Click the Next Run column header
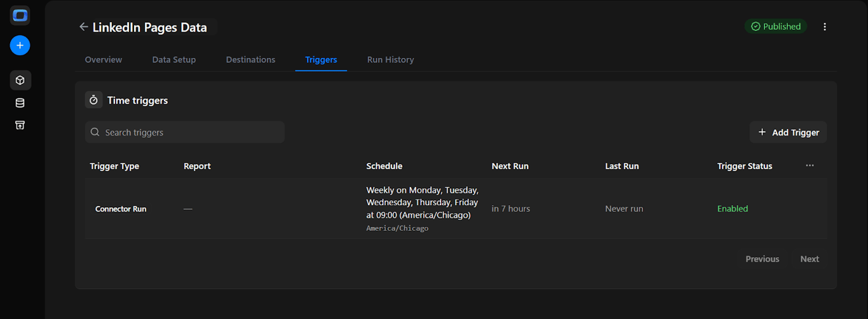This screenshot has height=319, width=868. point(510,166)
